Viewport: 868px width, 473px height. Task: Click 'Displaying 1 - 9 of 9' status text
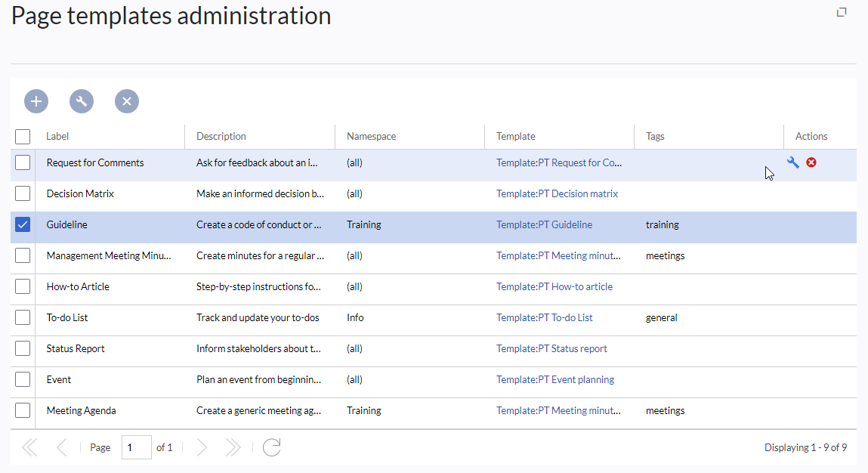pos(805,447)
